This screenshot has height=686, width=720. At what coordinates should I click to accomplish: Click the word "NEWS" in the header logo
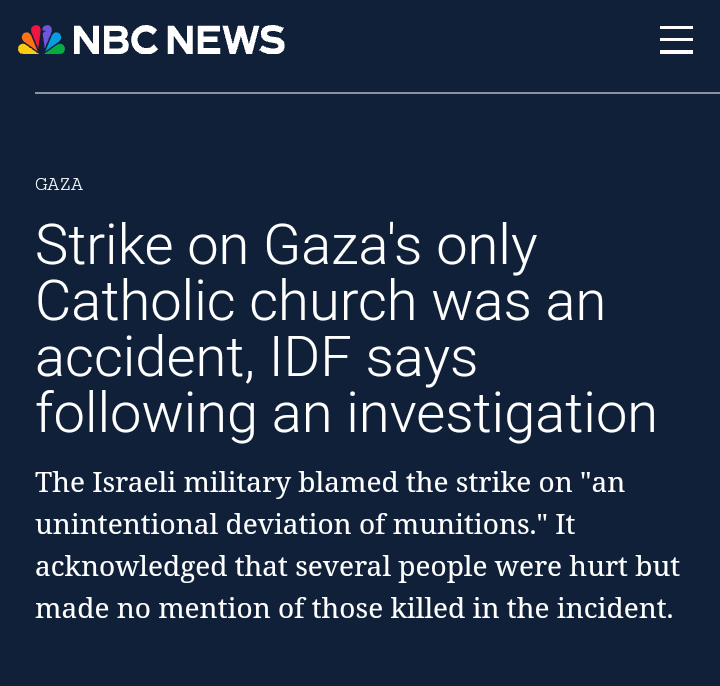point(225,40)
